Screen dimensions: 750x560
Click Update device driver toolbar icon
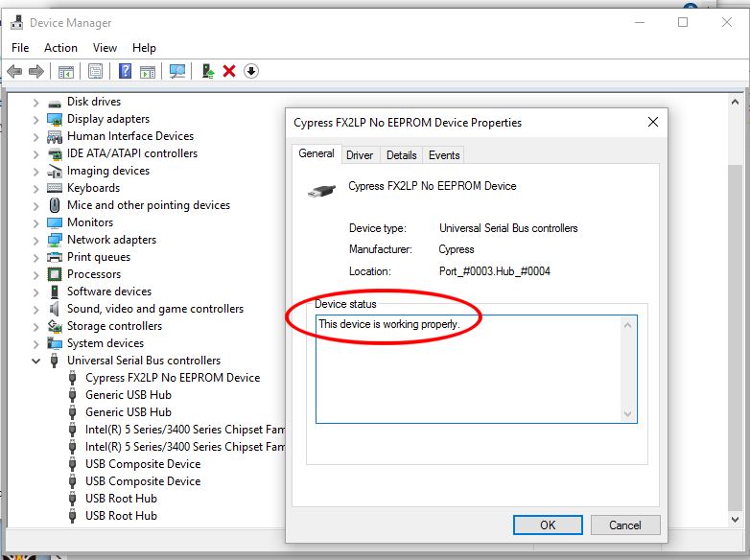pos(206,71)
